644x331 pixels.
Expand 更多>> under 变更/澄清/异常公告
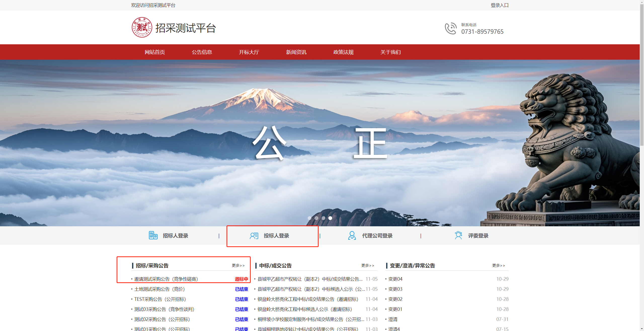coord(498,265)
